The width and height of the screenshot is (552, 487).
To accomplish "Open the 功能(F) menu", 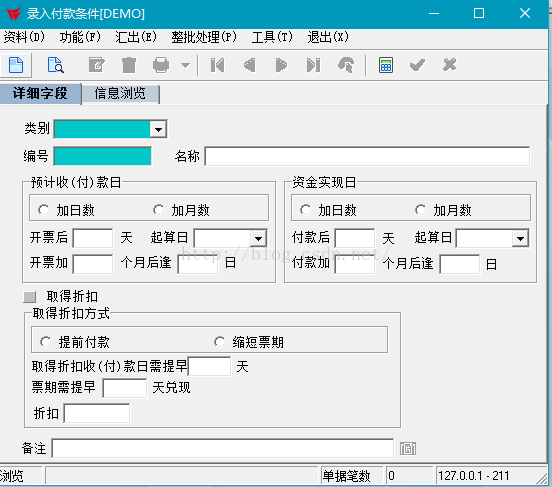I will (x=80, y=37).
